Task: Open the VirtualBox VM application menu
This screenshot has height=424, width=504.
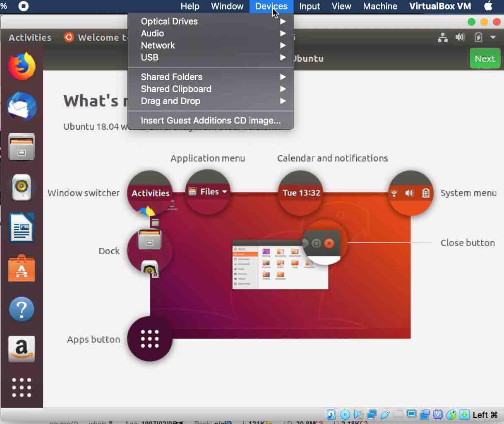Action: 440,6
